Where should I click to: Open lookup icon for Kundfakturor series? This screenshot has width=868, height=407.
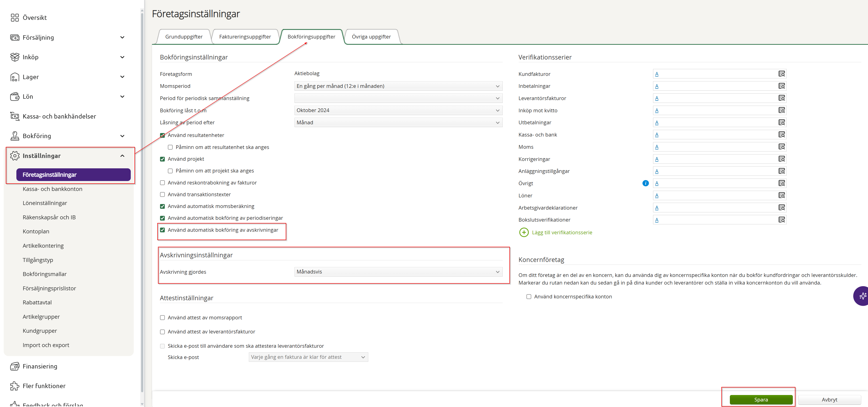[x=781, y=74]
